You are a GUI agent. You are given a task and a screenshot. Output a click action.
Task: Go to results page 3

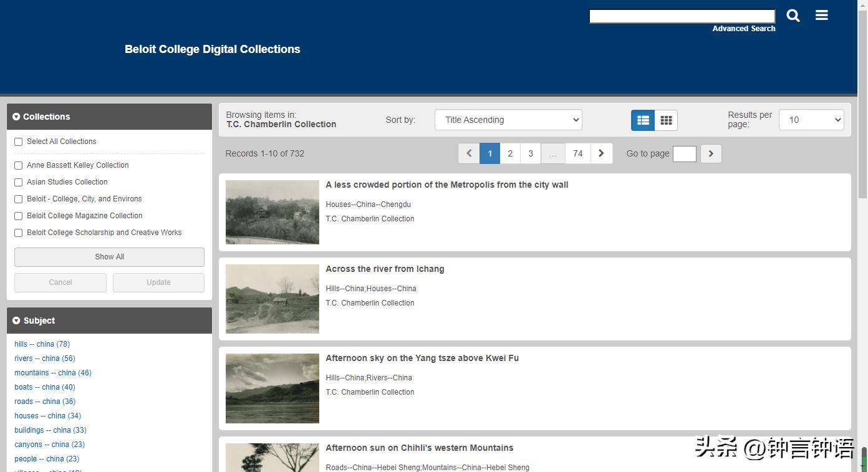[531, 153]
